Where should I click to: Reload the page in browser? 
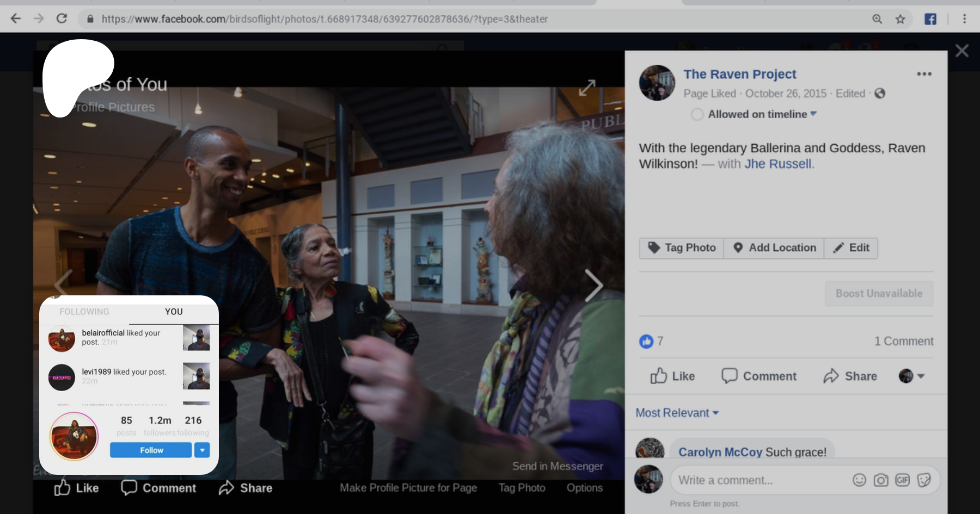(x=62, y=19)
